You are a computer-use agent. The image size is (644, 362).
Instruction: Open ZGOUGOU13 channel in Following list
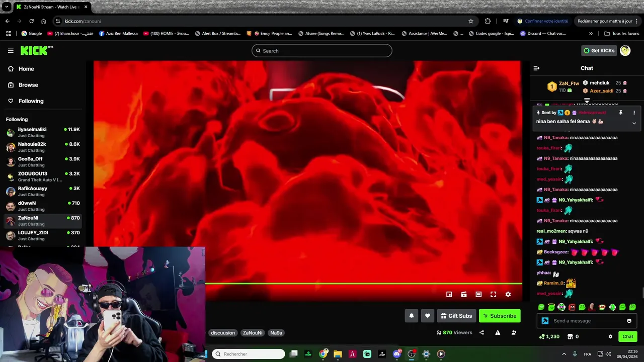tap(43, 176)
